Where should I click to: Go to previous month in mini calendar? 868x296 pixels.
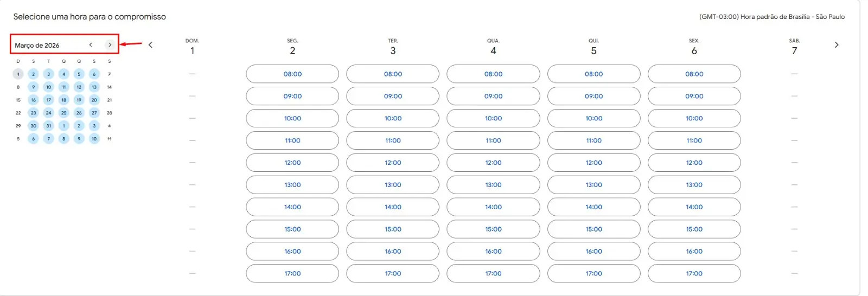point(91,45)
